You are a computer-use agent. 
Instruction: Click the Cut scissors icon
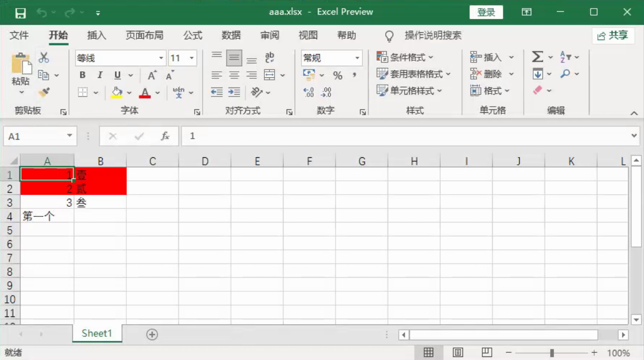[44, 58]
